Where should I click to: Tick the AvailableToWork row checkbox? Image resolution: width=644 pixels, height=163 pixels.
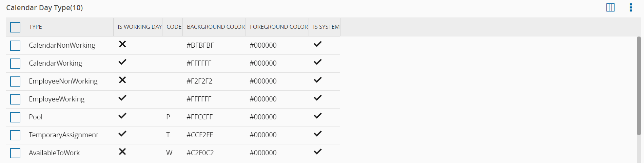pyautogui.click(x=15, y=153)
